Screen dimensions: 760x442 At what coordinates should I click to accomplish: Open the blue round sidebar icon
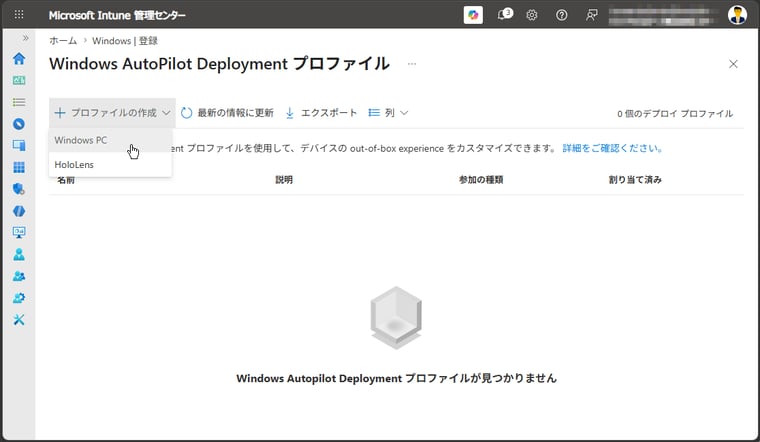[x=19, y=124]
